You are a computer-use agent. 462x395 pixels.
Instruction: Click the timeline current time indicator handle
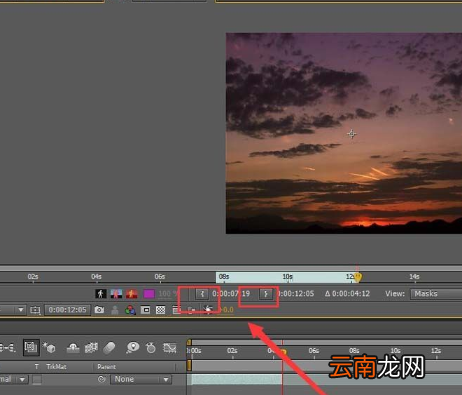click(x=283, y=352)
